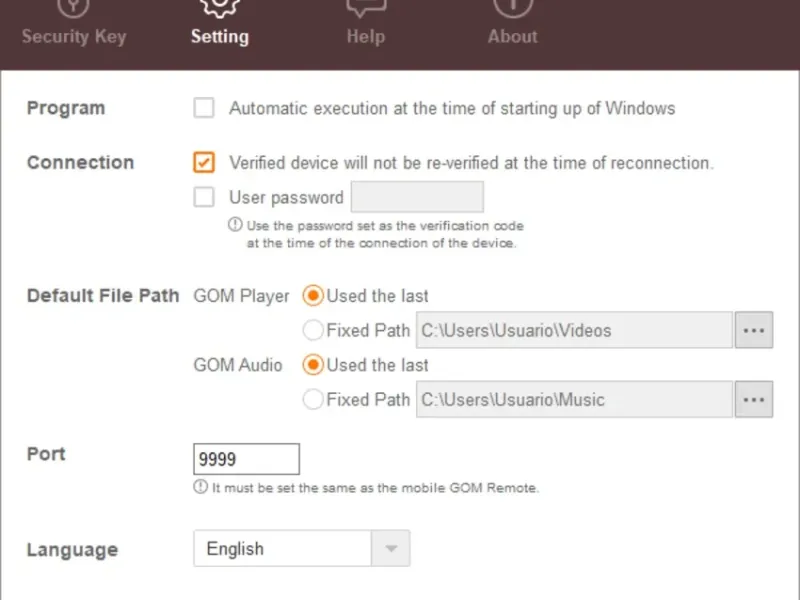
Task: Uncheck verified device re-verification option
Action: tap(204, 162)
